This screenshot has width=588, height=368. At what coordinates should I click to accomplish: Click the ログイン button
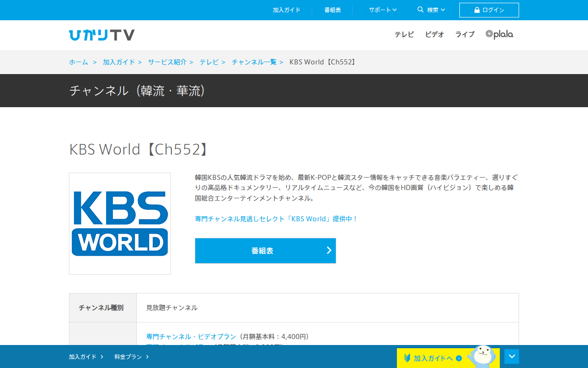coord(489,10)
